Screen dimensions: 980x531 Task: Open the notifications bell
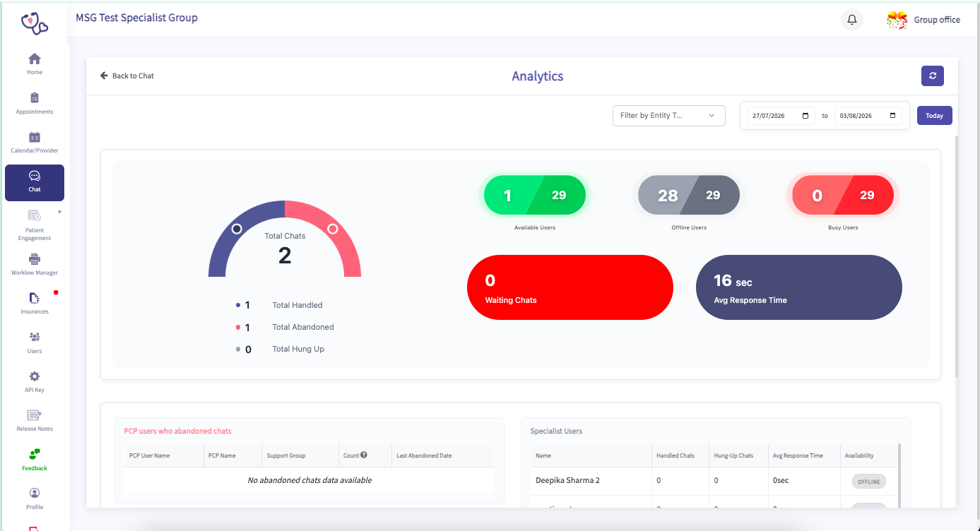851,20
